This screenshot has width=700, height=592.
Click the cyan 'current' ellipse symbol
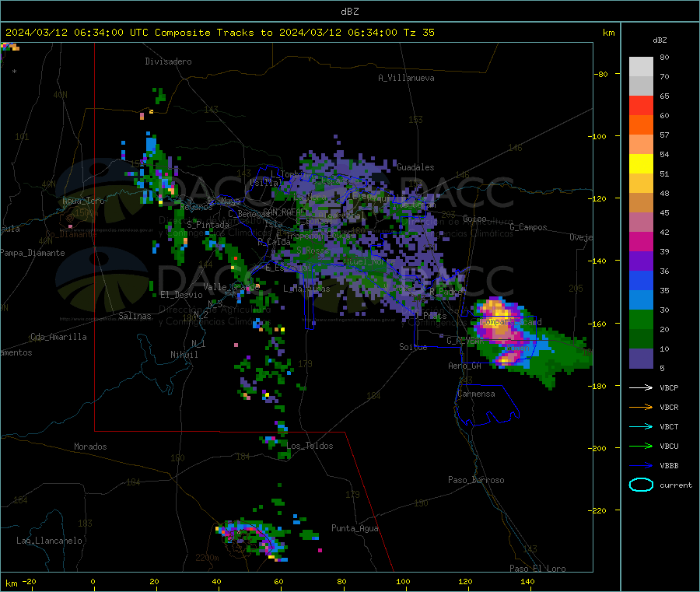[641, 485]
